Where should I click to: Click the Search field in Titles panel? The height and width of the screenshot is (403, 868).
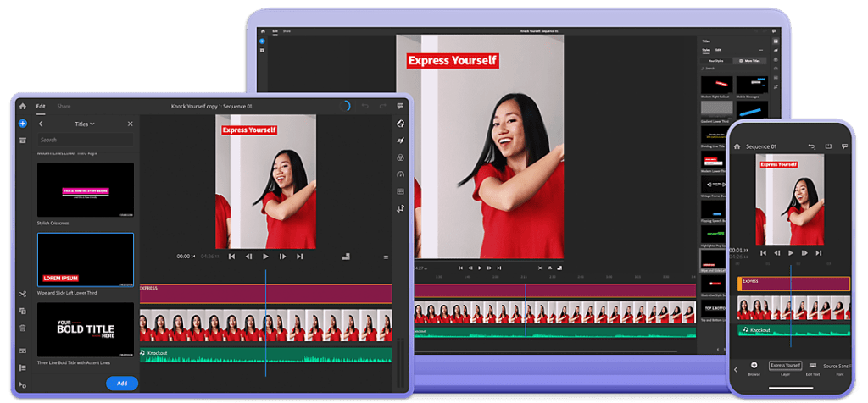pos(85,140)
